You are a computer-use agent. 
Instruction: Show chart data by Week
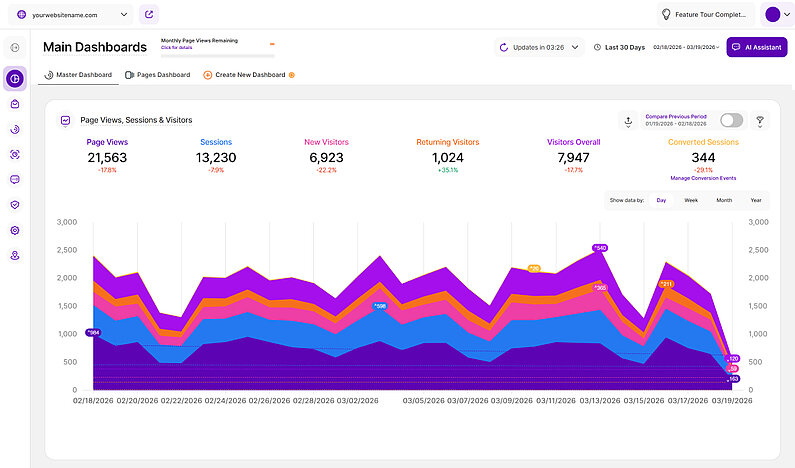click(x=691, y=200)
